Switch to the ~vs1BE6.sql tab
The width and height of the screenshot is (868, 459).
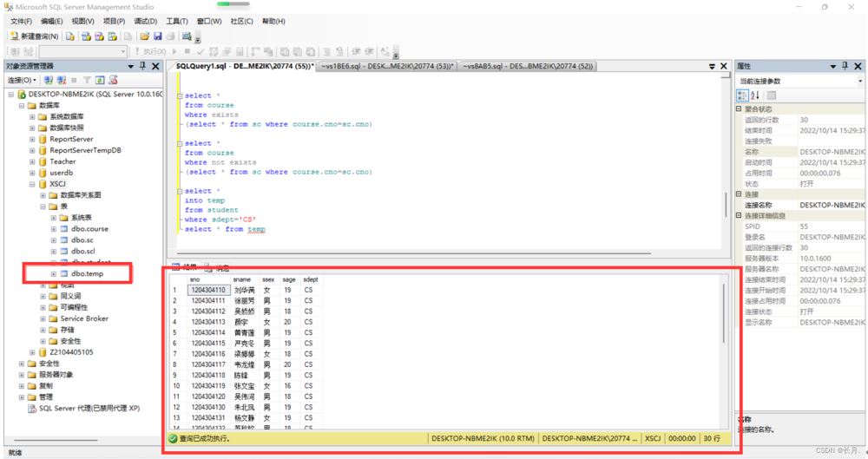[386, 66]
